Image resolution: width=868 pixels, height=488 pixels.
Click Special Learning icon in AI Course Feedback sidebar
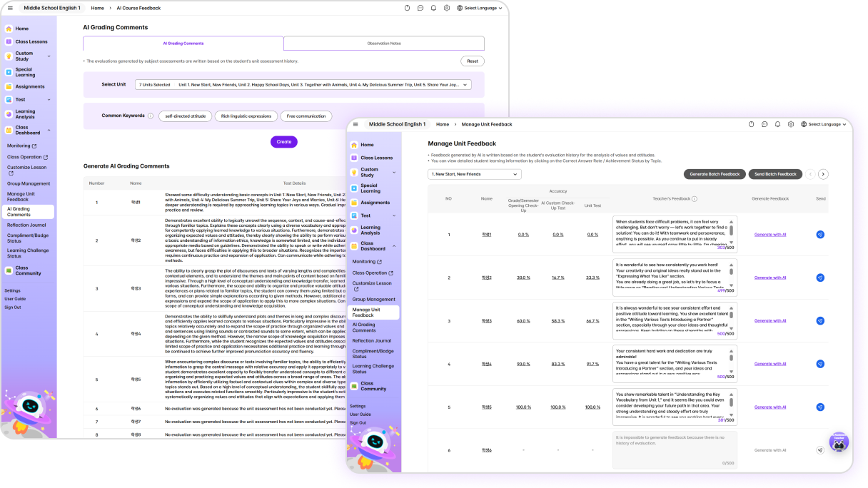[x=9, y=72]
